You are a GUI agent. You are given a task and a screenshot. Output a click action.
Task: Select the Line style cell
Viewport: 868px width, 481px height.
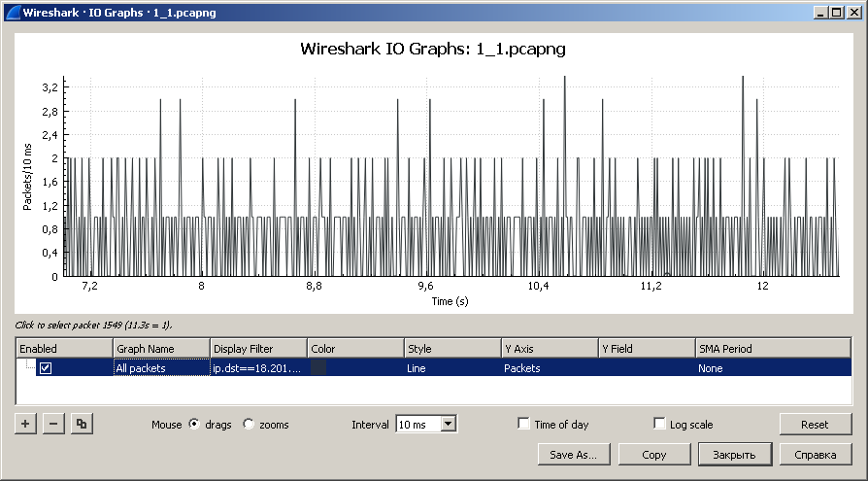[x=452, y=368]
